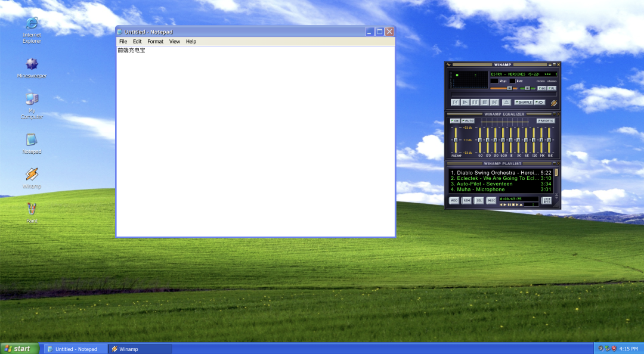The width and height of the screenshot is (644, 354).
Task: Turn the equalizer ON button
Action: 455,121
